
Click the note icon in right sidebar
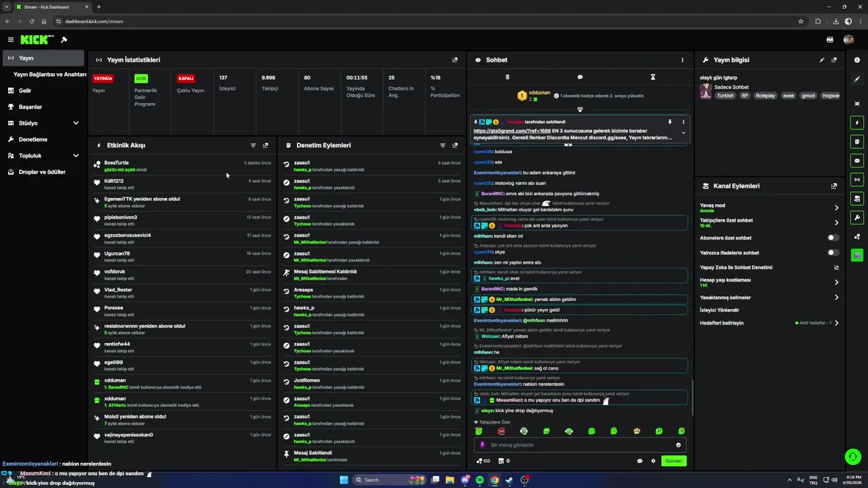[x=857, y=142]
